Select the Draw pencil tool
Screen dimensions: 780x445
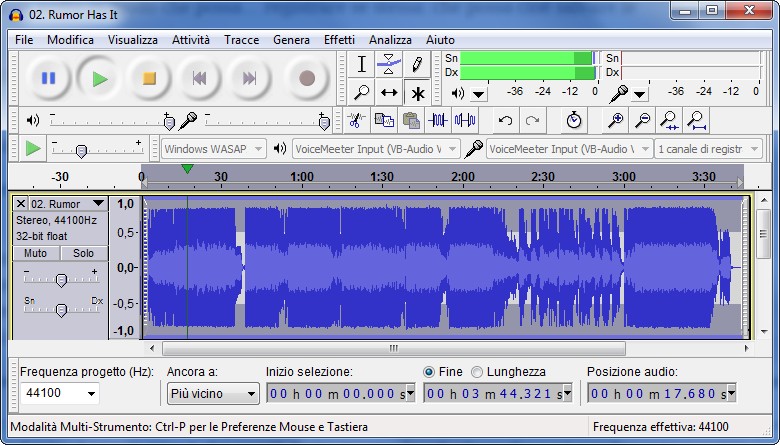pos(417,65)
